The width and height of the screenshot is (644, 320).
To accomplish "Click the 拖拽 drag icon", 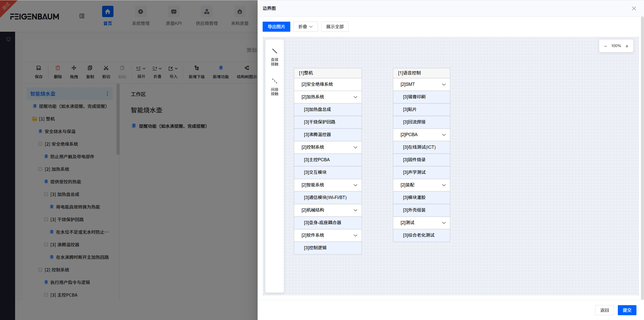I will click(x=74, y=68).
